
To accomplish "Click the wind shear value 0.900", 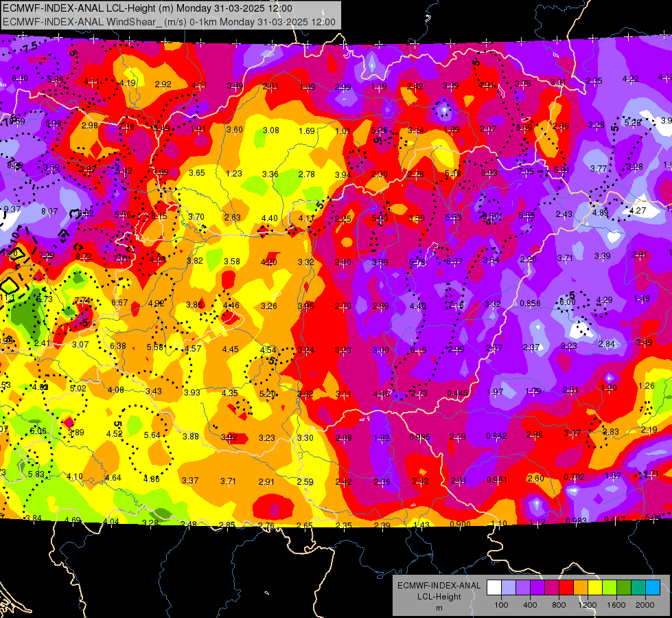I will click(460, 524).
